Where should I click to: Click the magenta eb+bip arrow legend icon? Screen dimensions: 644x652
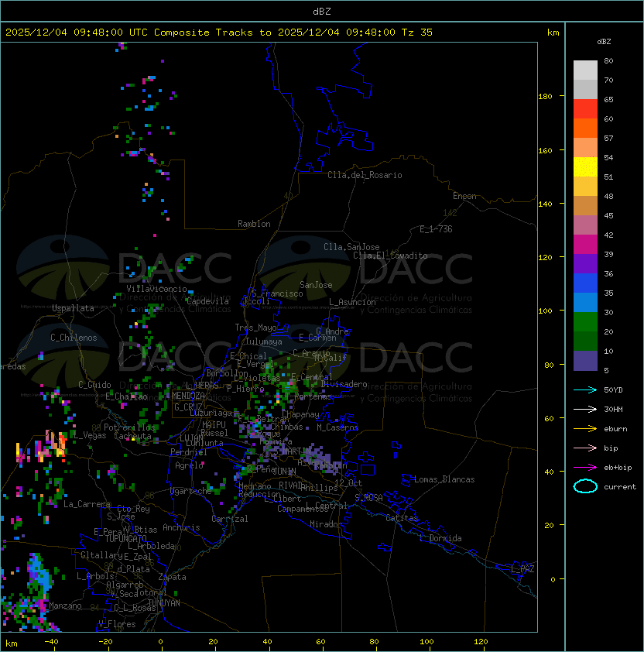(x=585, y=468)
